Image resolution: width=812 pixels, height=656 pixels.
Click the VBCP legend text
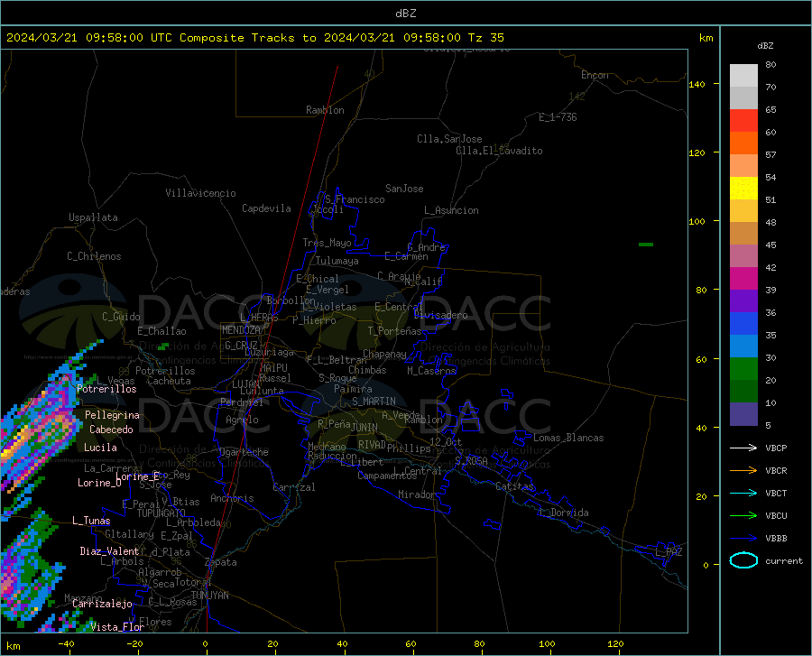tap(776, 448)
